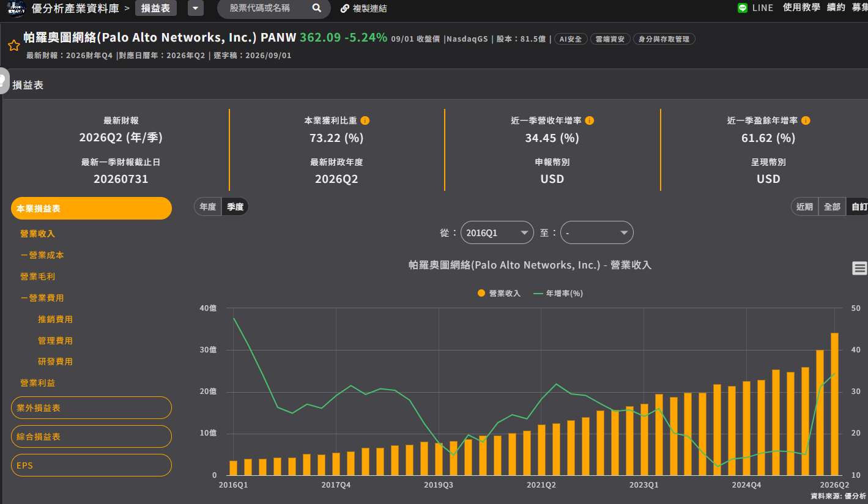Click the 2026Q2 revenue bar
868x504 pixels.
(x=834, y=404)
